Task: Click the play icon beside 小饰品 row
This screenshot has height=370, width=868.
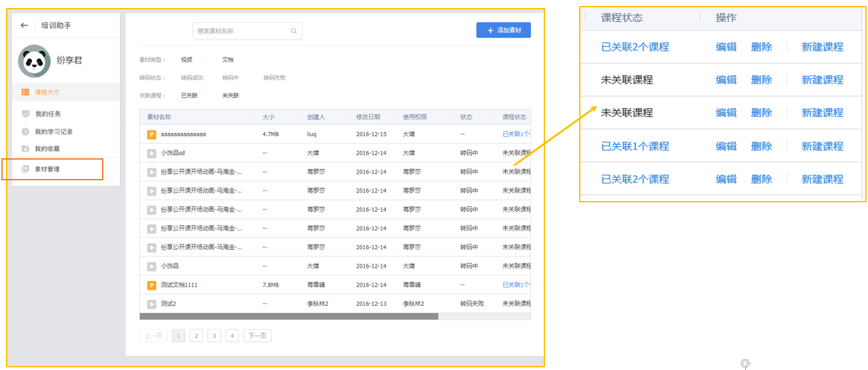Action: 151,266
